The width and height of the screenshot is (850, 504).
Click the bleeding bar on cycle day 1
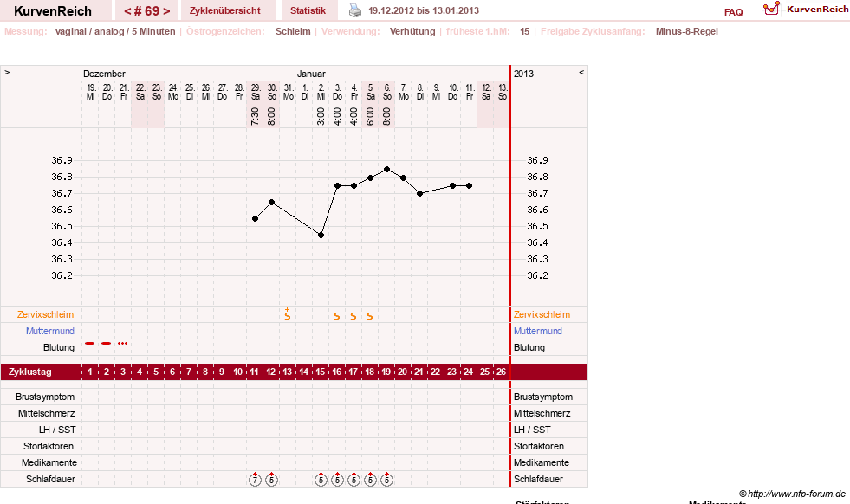(x=90, y=344)
